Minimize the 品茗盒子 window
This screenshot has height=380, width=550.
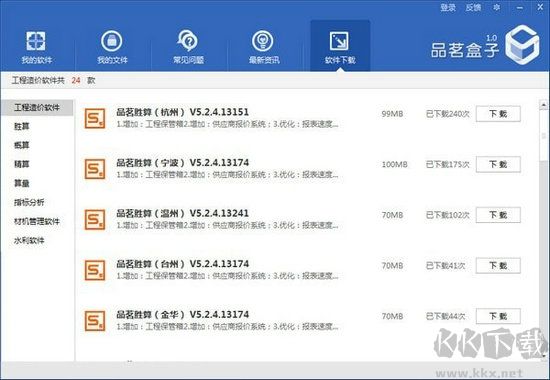(x=519, y=7)
